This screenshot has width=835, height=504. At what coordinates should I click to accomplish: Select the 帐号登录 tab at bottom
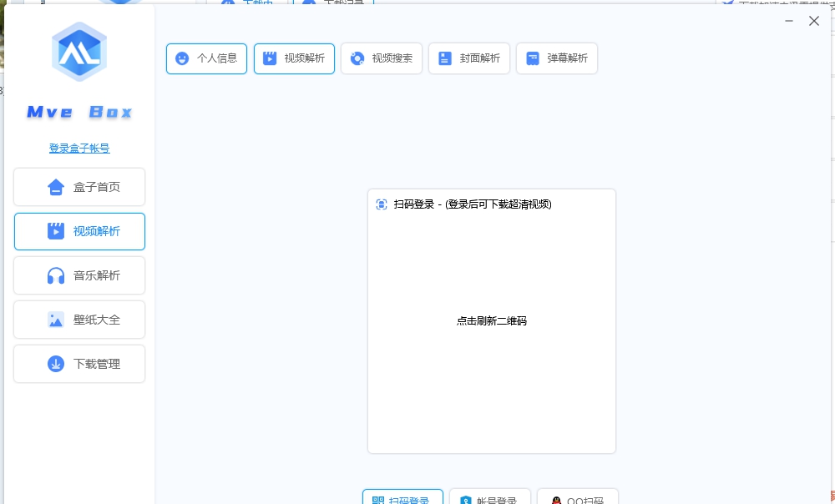[490, 497]
